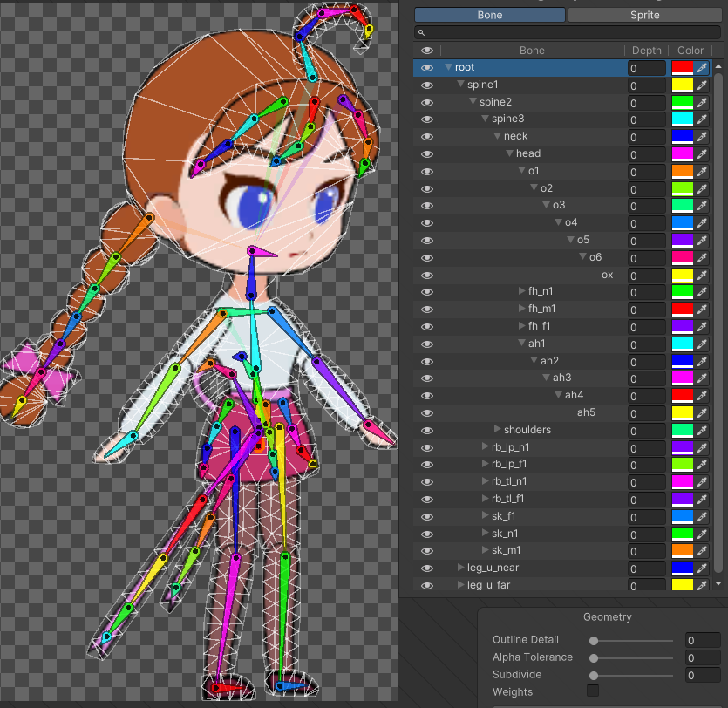
Task: Click the Depth input field for the head bone
Action: point(646,153)
